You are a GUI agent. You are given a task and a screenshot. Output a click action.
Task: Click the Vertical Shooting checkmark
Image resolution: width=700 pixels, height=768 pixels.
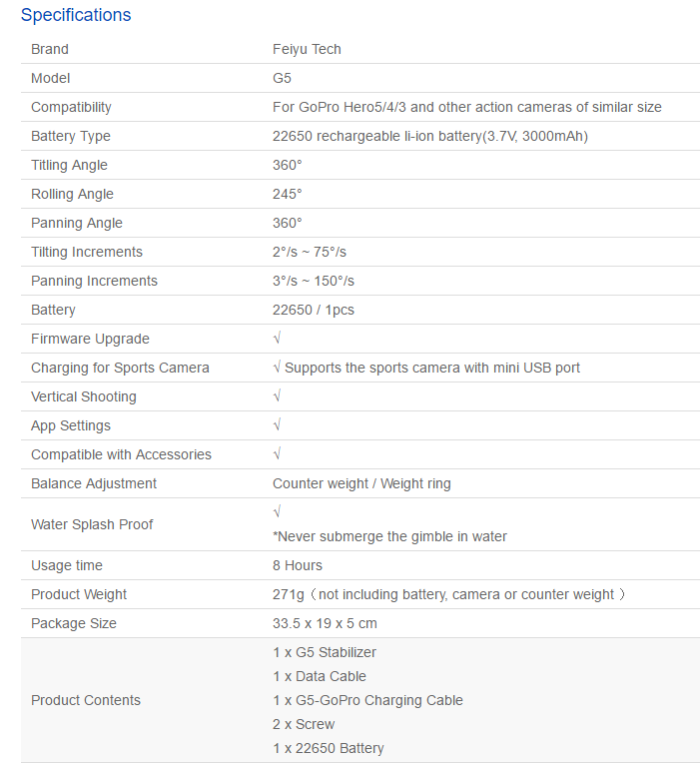277,395
